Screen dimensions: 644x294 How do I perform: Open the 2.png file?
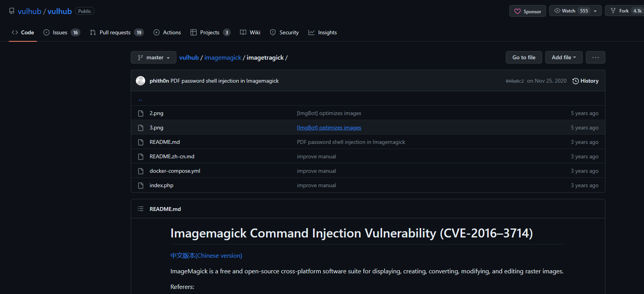point(157,113)
